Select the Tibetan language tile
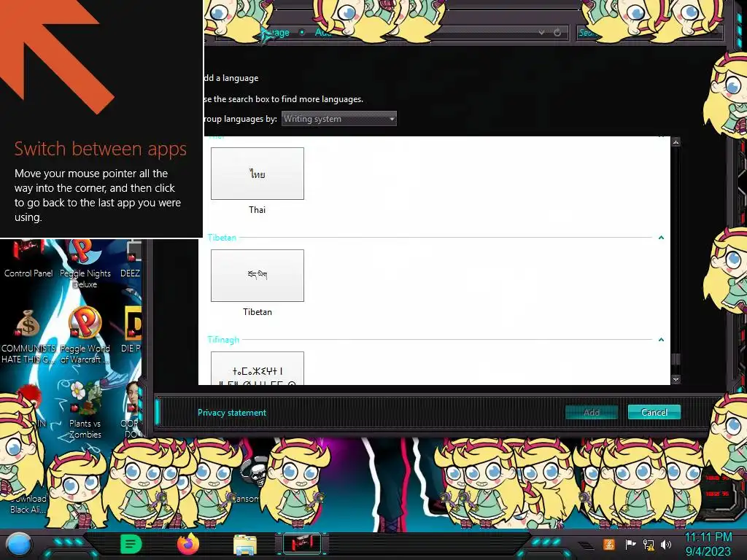Image resolution: width=747 pixels, height=560 pixels. click(x=258, y=275)
